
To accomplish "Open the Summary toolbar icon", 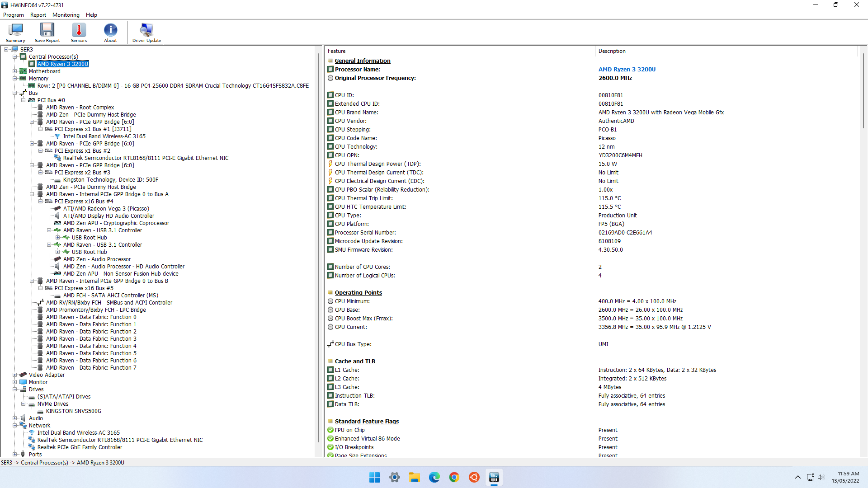I will pos(15,33).
